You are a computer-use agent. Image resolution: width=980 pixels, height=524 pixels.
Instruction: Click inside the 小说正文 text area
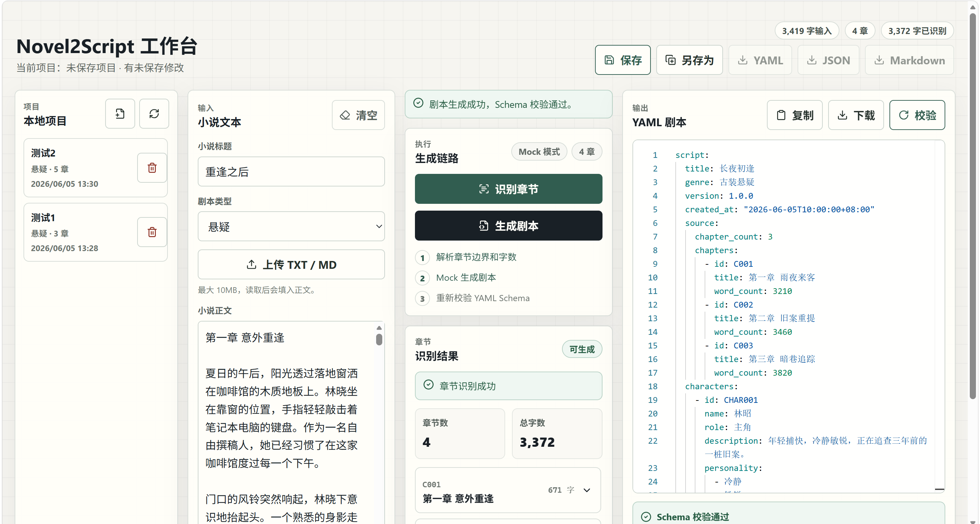(285, 422)
